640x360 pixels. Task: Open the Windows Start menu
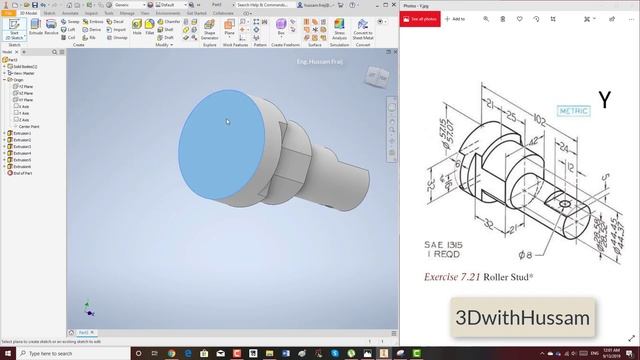pos(8,353)
